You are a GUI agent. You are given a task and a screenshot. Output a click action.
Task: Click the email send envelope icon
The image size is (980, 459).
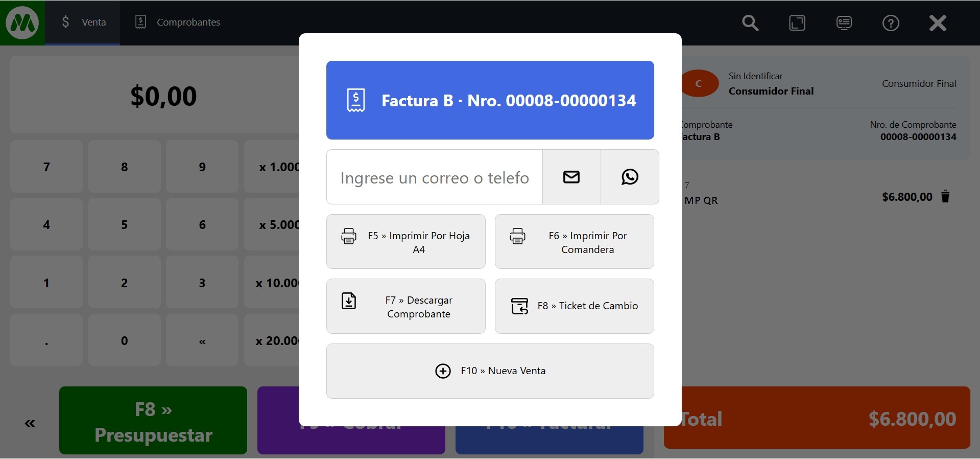[571, 177]
